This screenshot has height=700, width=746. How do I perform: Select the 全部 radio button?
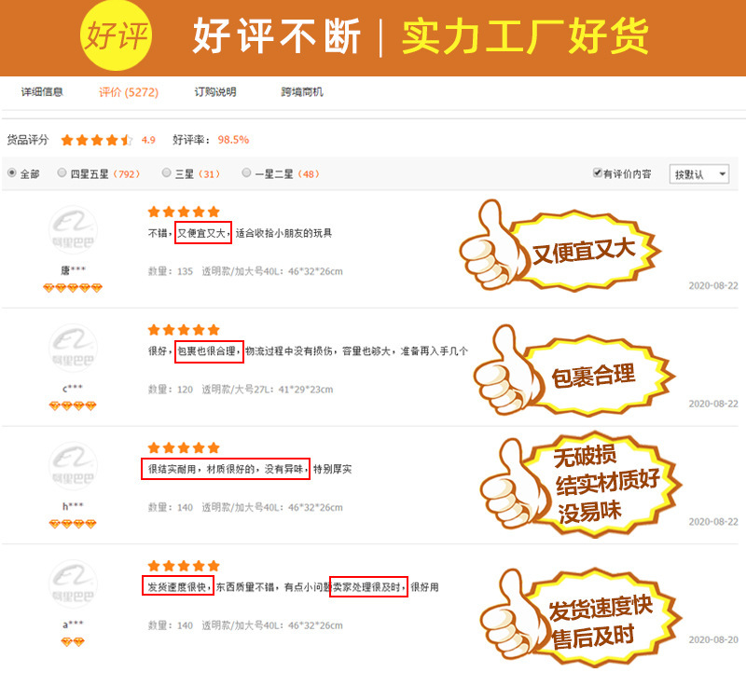click(12, 172)
